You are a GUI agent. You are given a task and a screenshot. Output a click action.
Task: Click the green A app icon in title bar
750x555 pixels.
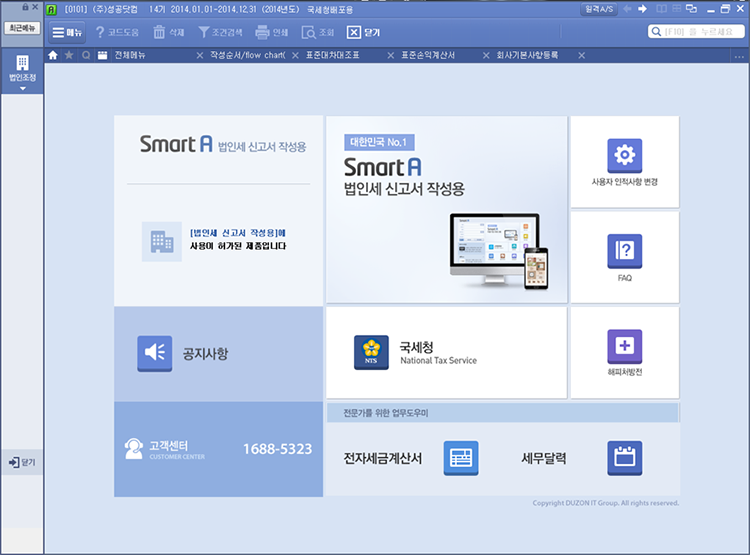51,9
